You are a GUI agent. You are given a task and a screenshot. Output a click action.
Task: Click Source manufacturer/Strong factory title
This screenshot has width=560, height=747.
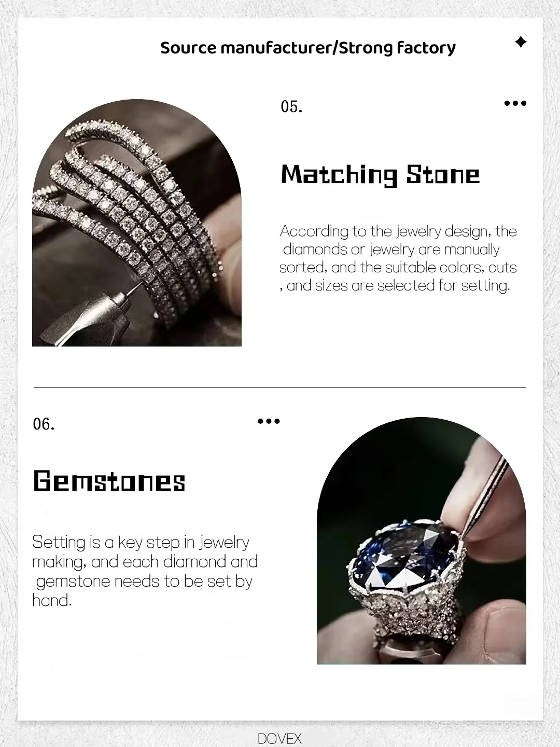pyautogui.click(x=308, y=48)
